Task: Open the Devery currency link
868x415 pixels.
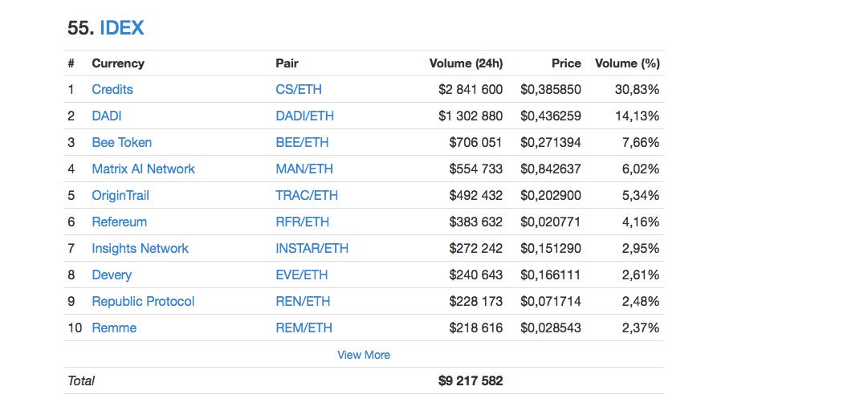Action: (112, 275)
